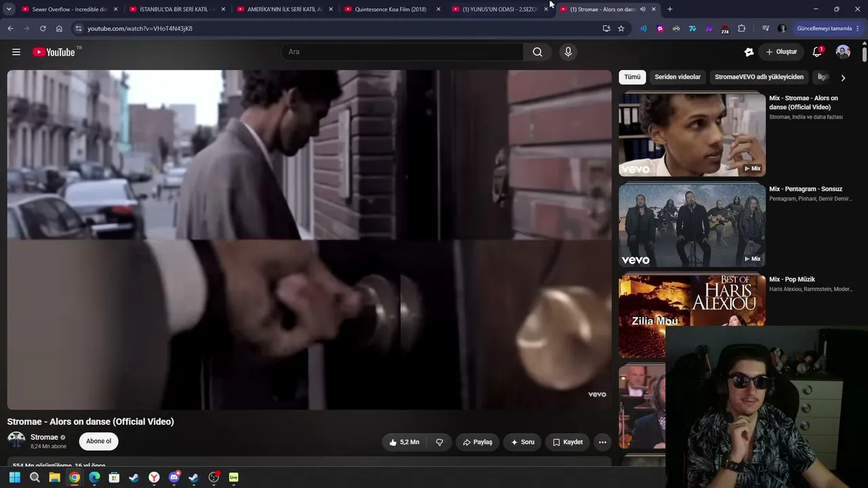Open File Explorer from the taskbar

(54, 477)
